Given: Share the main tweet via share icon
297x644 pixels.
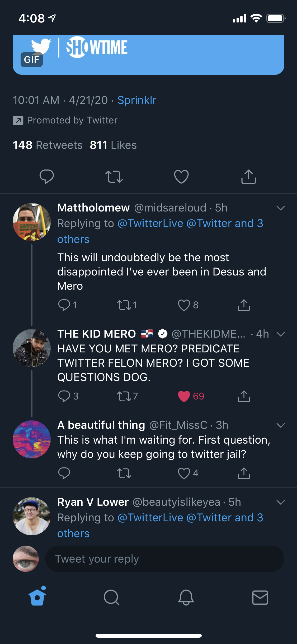Looking at the screenshot, I should [248, 177].
